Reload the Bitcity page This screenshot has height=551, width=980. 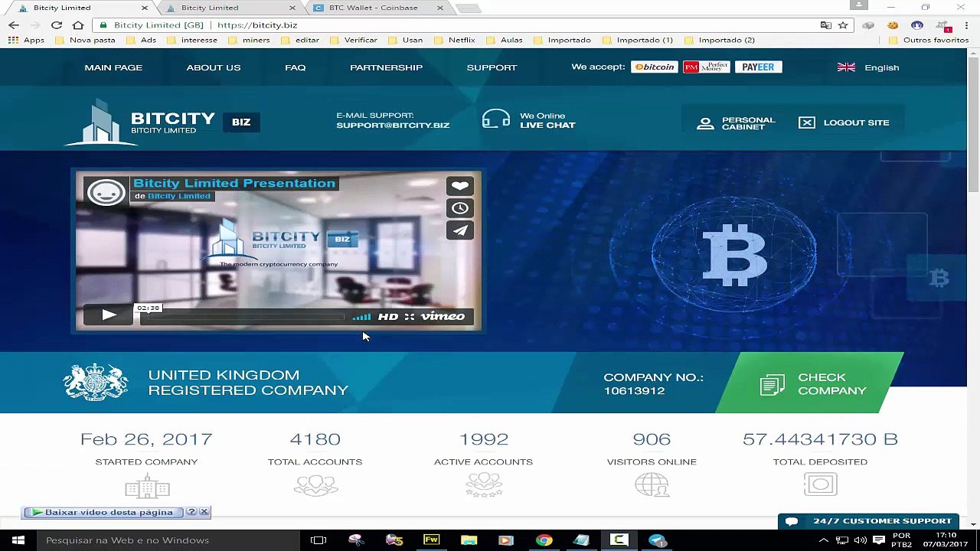(57, 24)
